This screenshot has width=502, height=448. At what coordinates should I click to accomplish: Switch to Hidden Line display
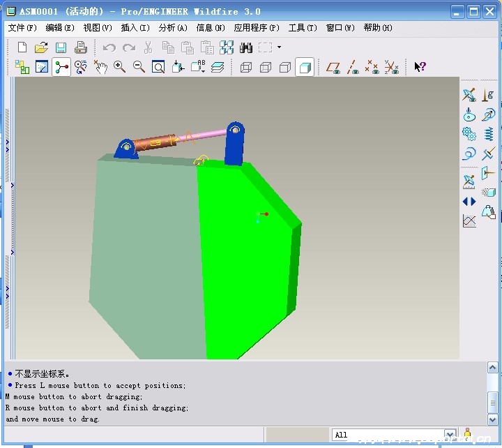pos(266,67)
